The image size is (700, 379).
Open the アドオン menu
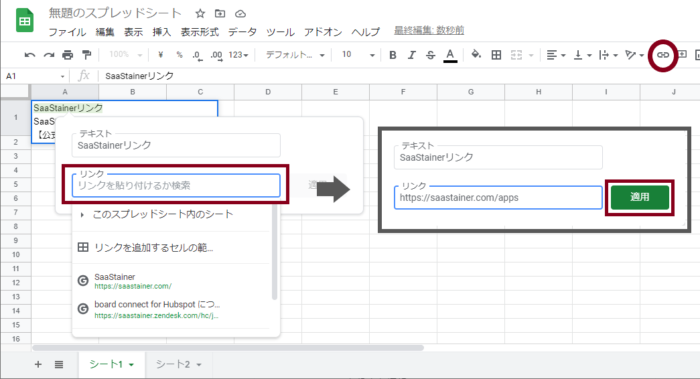pos(323,32)
